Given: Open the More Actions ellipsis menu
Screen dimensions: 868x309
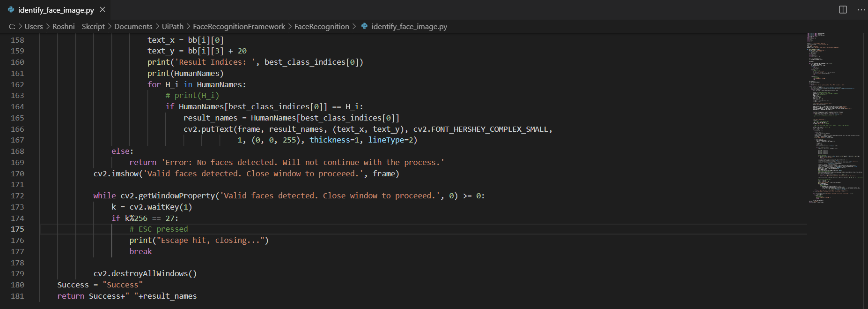Looking at the screenshot, I should [861, 10].
